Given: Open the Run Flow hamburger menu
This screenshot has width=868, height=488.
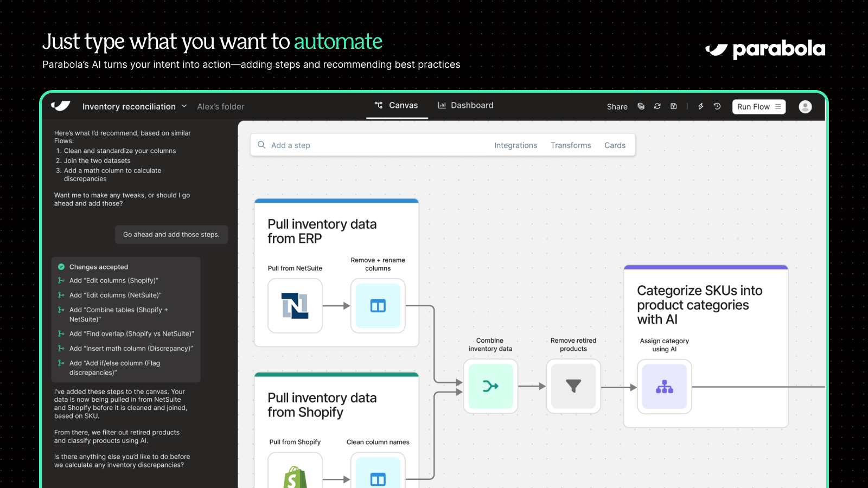Looking at the screenshot, I should (x=778, y=107).
